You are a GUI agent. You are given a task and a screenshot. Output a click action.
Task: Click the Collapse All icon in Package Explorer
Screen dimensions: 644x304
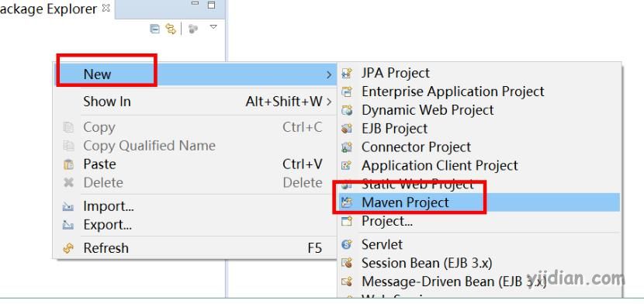[x=155, y=29]
